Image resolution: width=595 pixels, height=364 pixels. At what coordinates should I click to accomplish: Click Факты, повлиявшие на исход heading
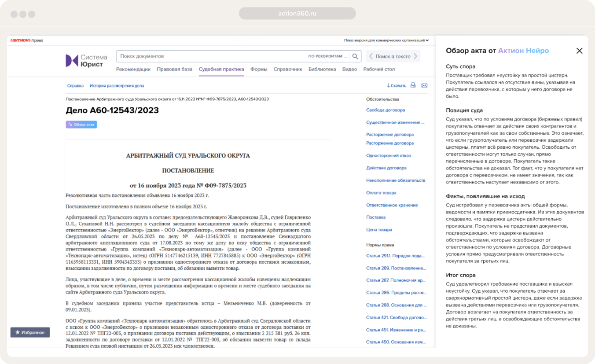(485, 196)
